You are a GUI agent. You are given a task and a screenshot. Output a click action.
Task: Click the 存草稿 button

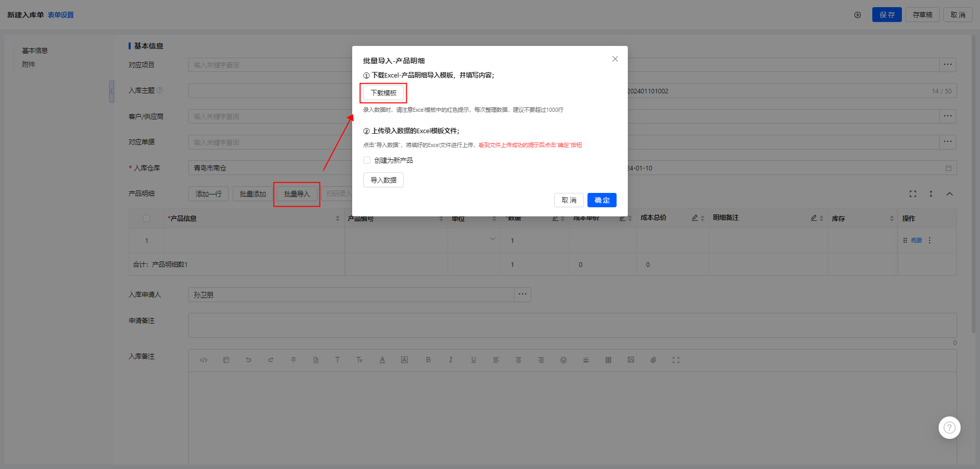pyautogui.click(x=922, y=15)
